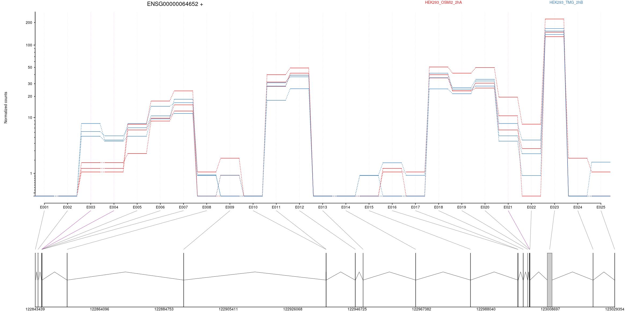Click genomic coordinate 122843439
The width and height of the screenshot is (644, 322).
[x=35, y=309]
